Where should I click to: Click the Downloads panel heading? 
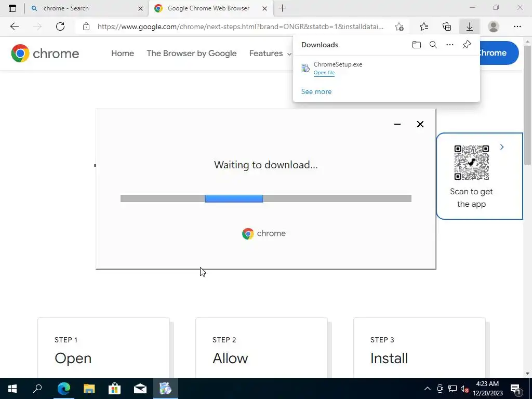[x=320, y=45]
